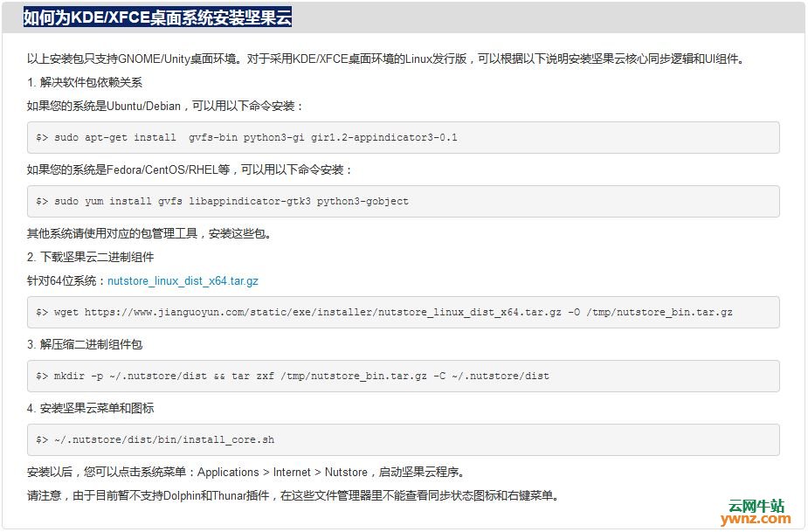Click the step text 3. 解压缩二进制组件包

[x=85, y=344]
